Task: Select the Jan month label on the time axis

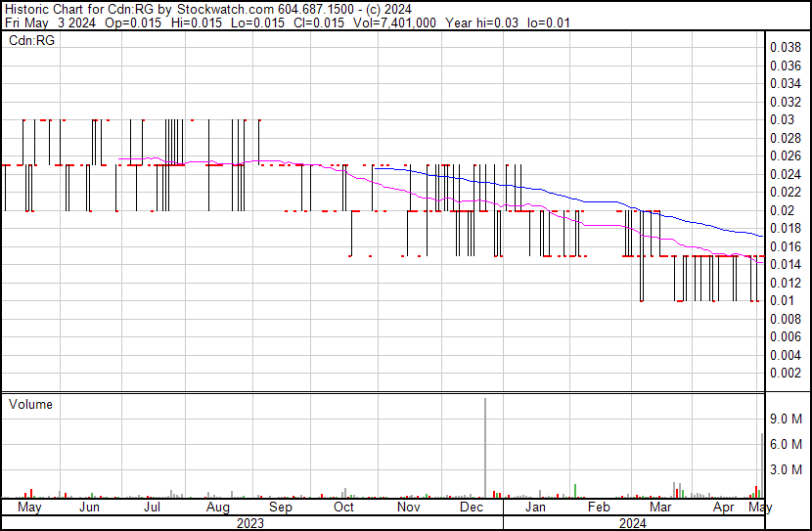Action: click(535, 508)
